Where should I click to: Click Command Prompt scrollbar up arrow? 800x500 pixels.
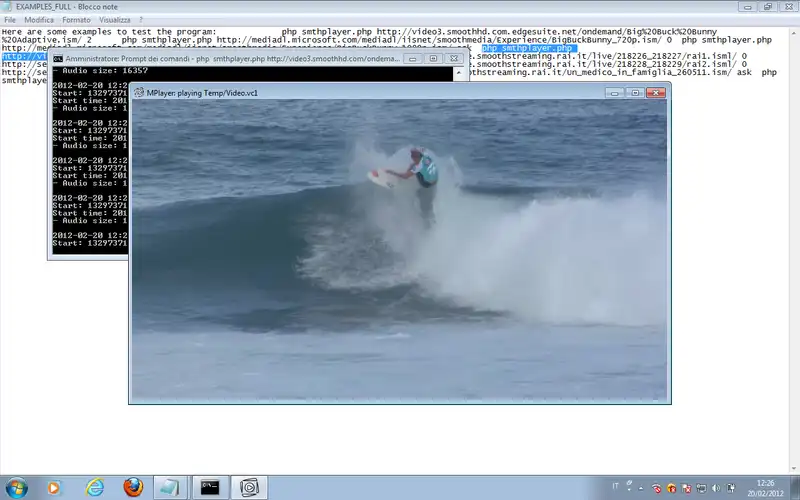pos(458,73)
